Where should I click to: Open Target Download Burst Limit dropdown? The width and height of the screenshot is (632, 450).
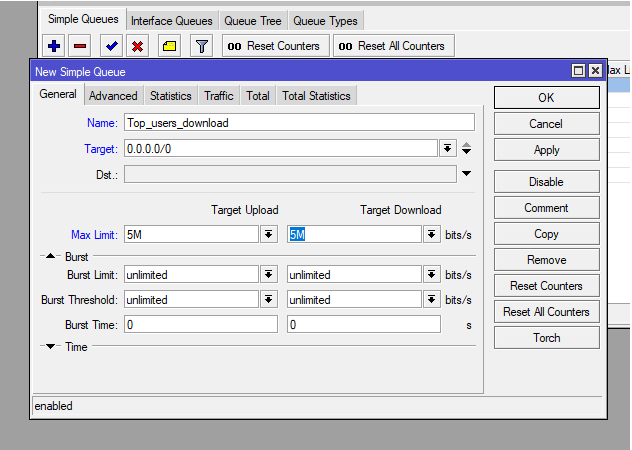[x=431, y=274]
